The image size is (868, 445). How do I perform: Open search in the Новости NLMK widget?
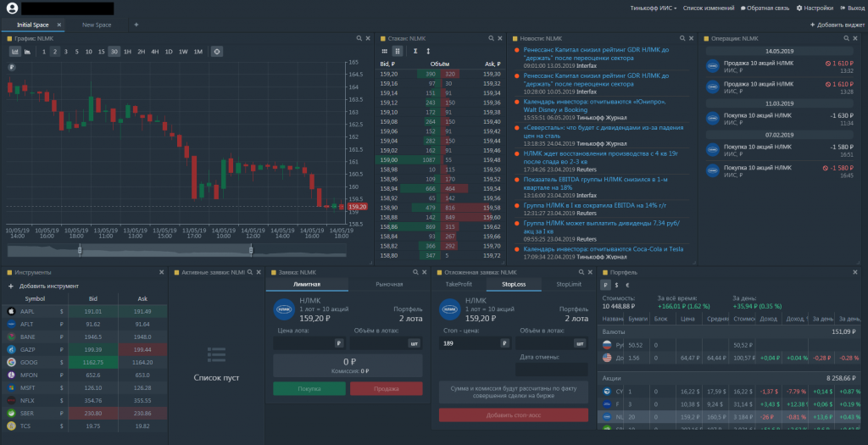pyautogui.click(x=682, y=39)
